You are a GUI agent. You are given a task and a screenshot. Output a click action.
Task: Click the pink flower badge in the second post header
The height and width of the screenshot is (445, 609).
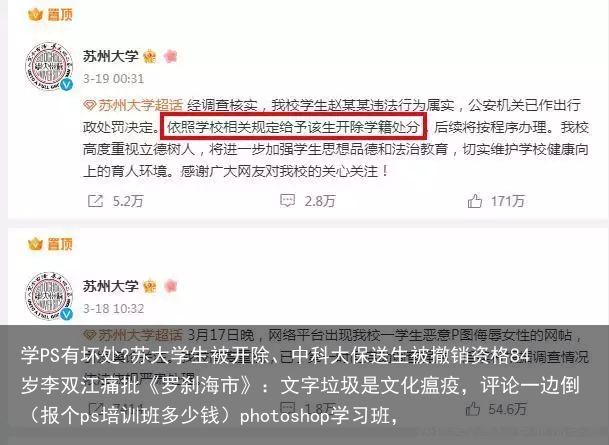(x=171, y=286)
